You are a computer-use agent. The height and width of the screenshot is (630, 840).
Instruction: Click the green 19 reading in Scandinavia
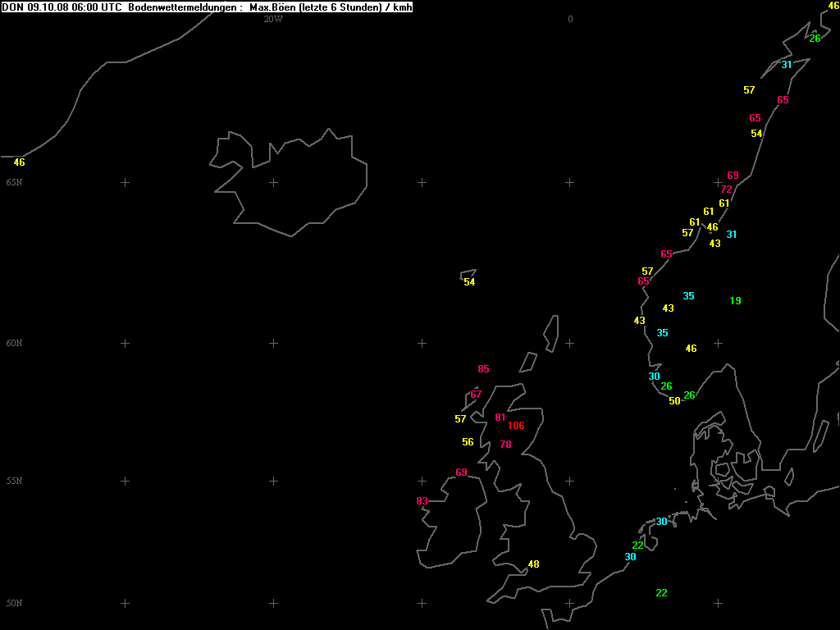735,301
